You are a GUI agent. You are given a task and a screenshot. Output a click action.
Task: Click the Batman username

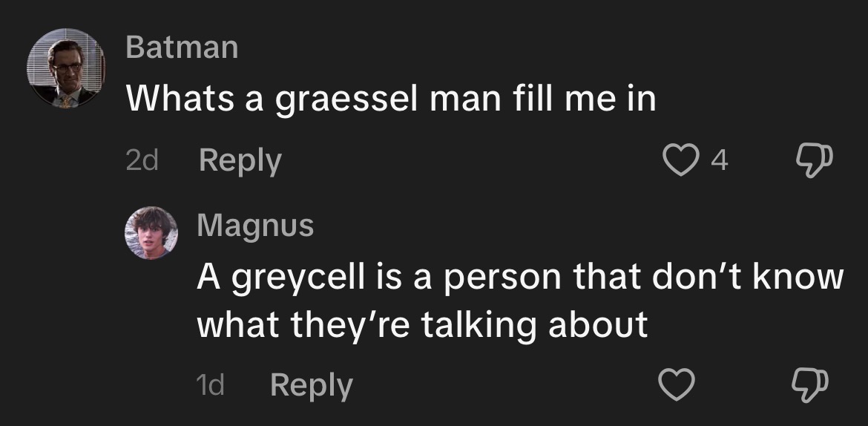pos(182,47)
